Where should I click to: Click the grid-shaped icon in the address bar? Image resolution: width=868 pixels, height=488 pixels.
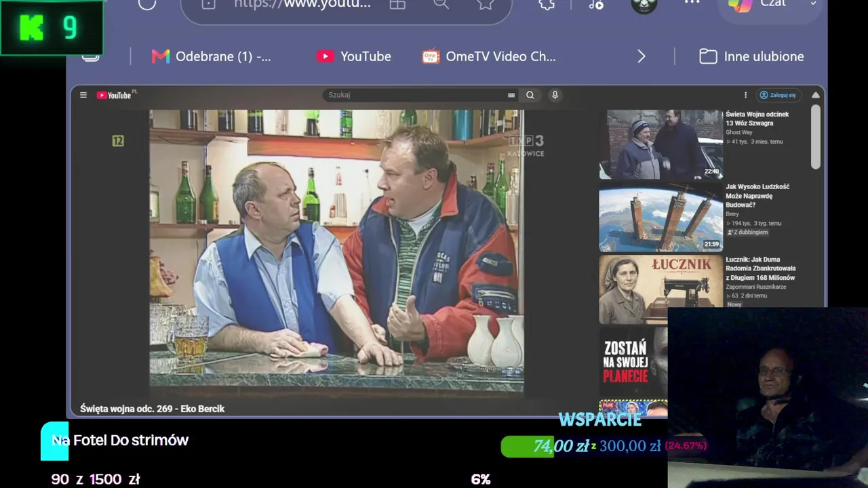397,3
